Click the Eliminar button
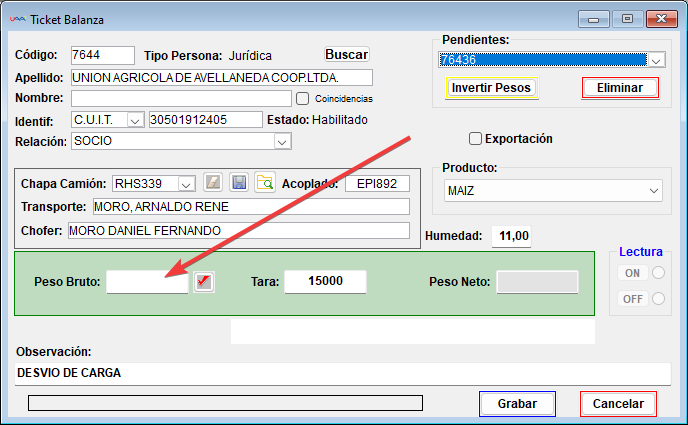688x425 pixels. (x=619, y=88)
